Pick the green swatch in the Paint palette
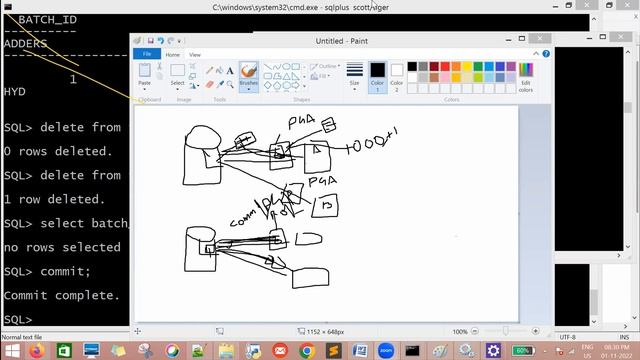Viewport: 640px width, 360px height. point(478,67)
